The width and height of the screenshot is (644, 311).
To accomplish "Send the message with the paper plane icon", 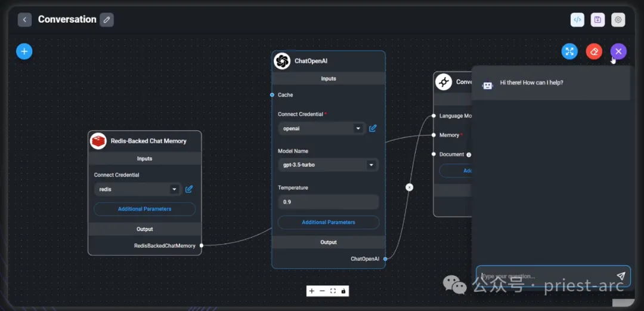I will [x=621, y=276].
